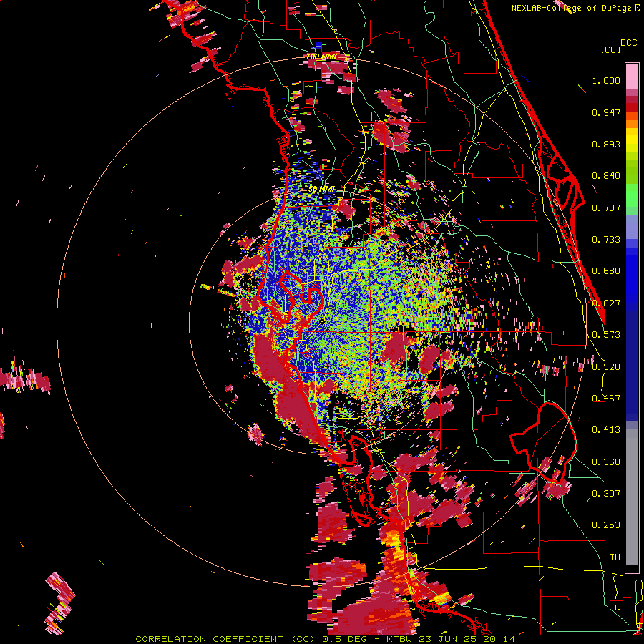The width and height of the screenshot is (644, 644).
Task: Click the 23 JUN 25 date
Action: [448, 639]
